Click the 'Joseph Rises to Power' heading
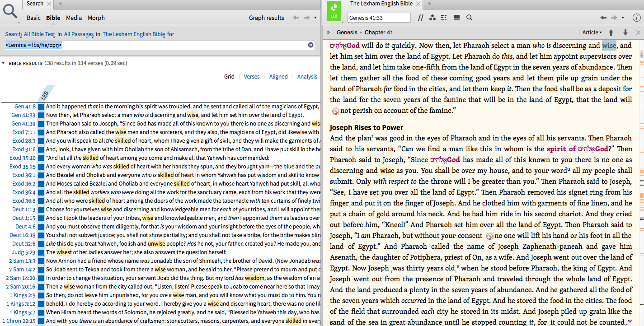This screenshot has width=644, height=326. click(x=367, y=127)
